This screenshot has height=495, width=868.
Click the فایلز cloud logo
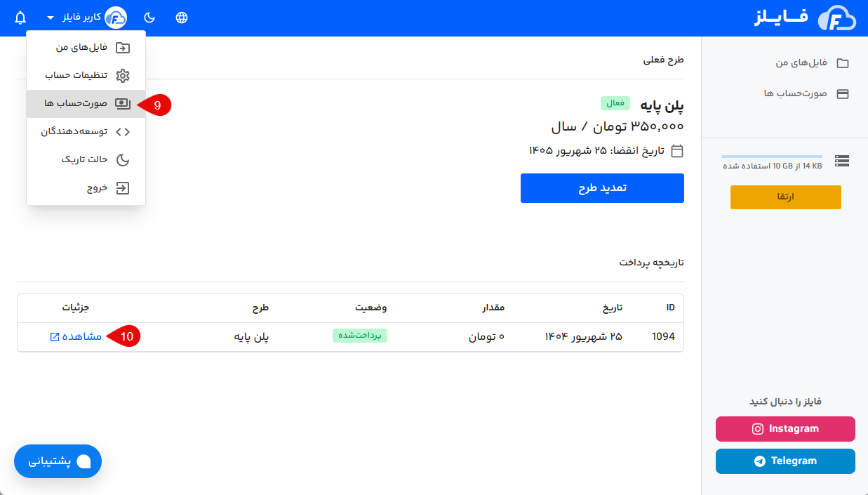coord(835,18)
